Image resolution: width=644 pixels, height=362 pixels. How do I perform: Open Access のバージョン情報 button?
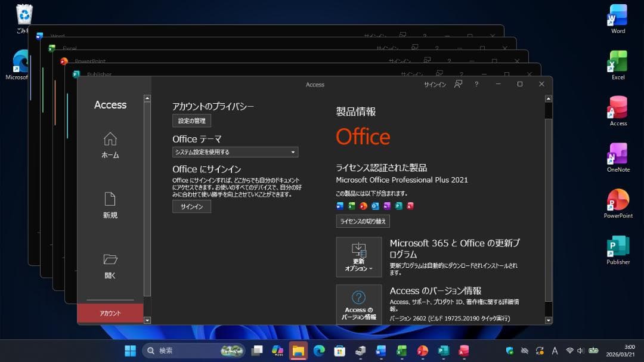pos(358,305)
